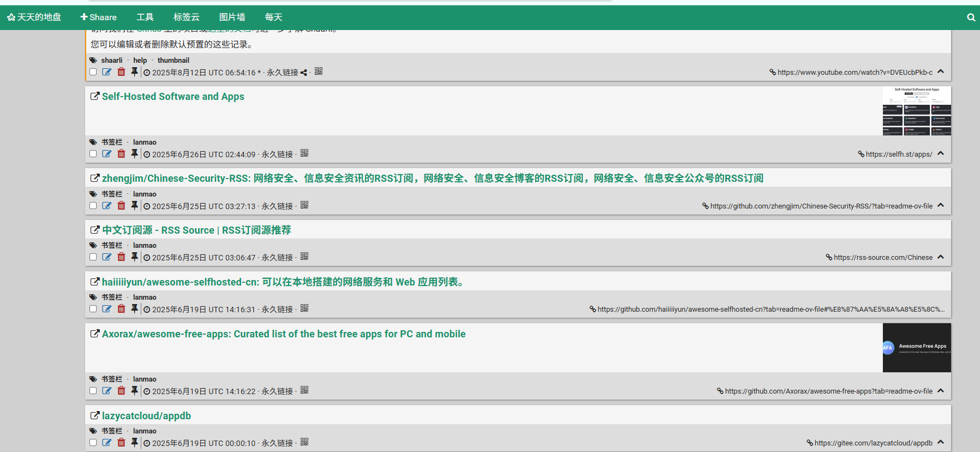This screenshot has height=452, width=980.
Task: Pin the Self-Hosted Software and Apps bookmark
Action: coord(134,154)
